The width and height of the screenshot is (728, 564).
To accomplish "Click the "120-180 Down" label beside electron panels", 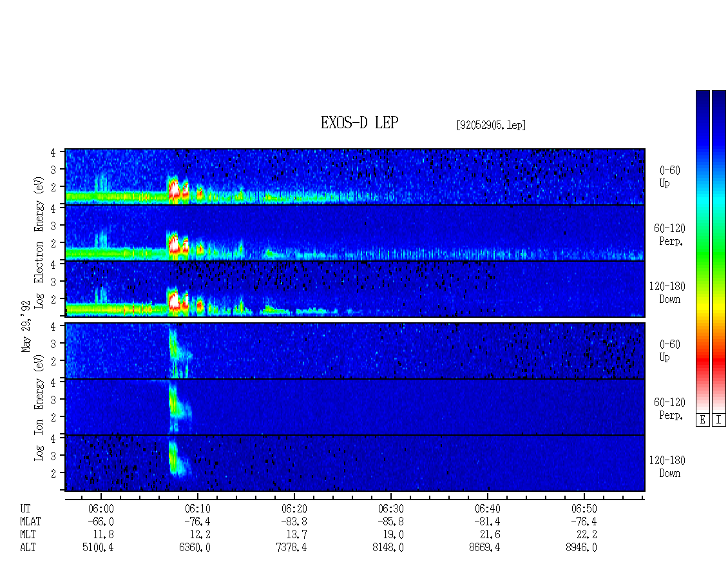I will 667,293.
